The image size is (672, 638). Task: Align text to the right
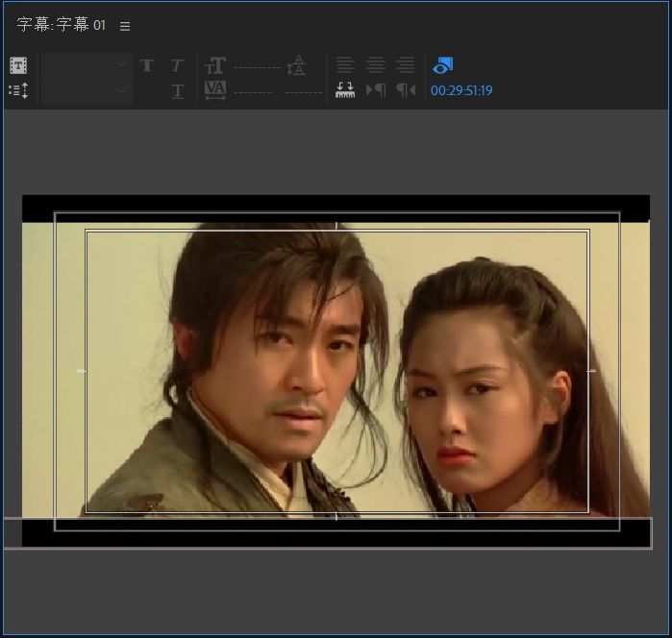(406, 65)
